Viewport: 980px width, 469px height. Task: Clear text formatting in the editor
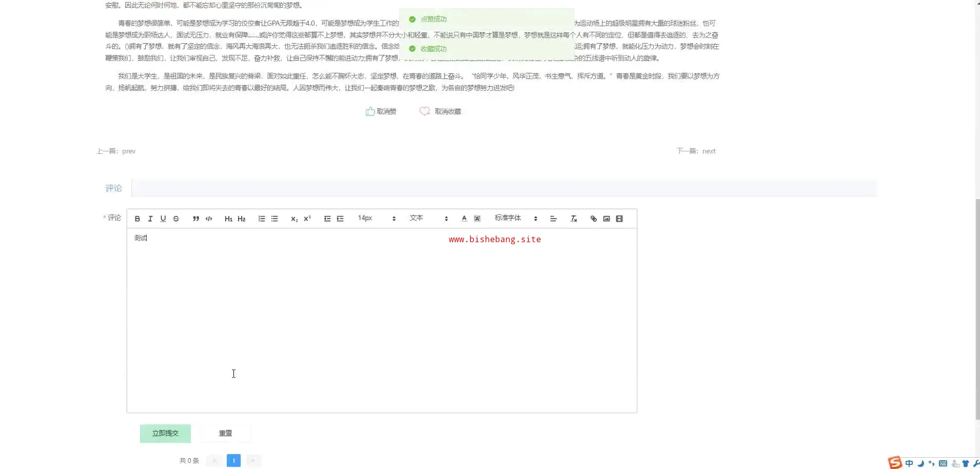point(574,219)
